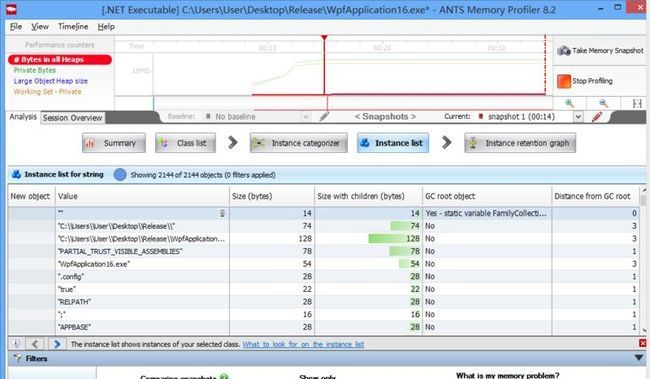Close the hint bar with red X

click(x=643, y=343)
